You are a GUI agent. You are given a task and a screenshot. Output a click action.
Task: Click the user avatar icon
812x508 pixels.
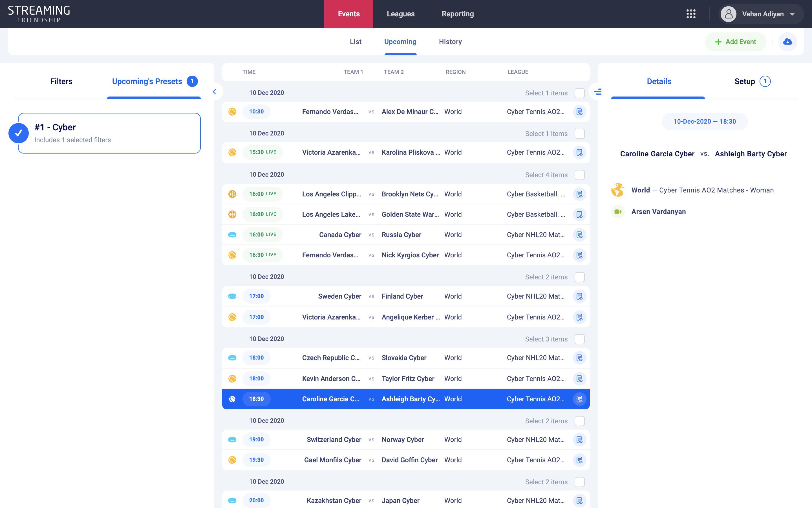(729, 14)
